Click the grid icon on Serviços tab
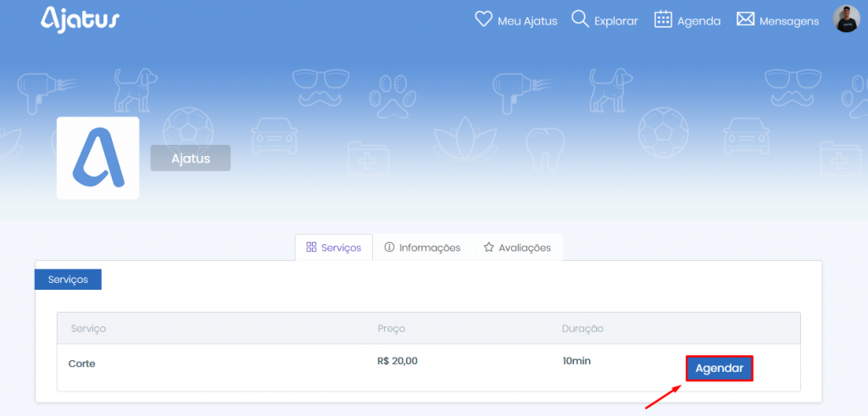This screenshot has width=868, height=416. 311,247
